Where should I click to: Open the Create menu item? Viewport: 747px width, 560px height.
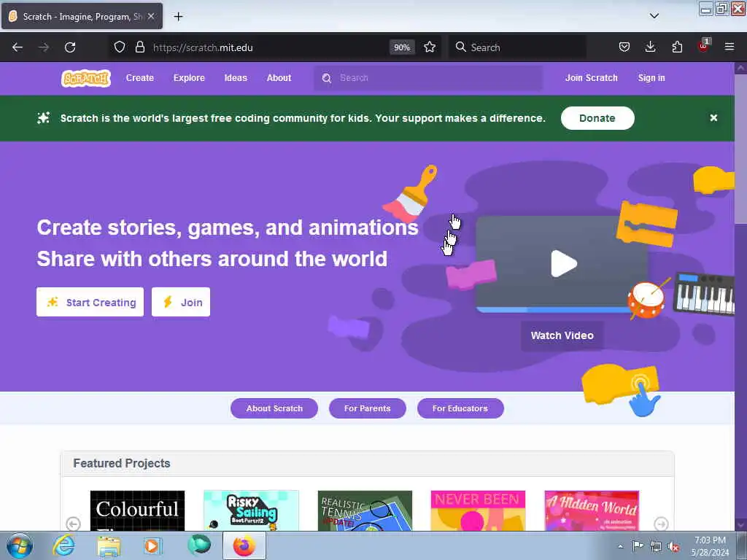[x=139, y=77]
